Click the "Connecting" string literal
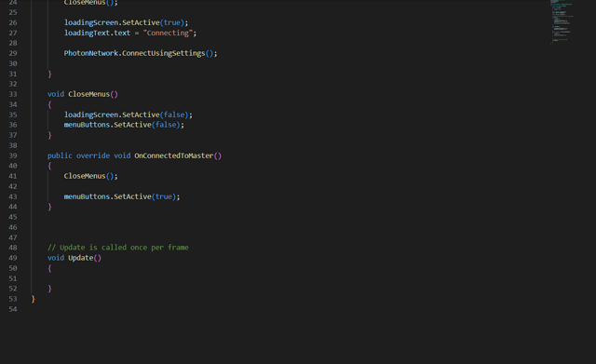The image size is (596, 364). tap(168, 34)
